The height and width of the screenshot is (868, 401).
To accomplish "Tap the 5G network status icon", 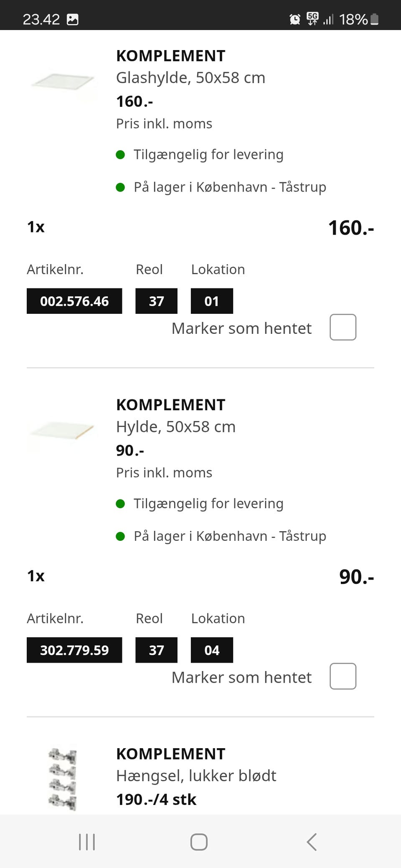I will [312, 18].
